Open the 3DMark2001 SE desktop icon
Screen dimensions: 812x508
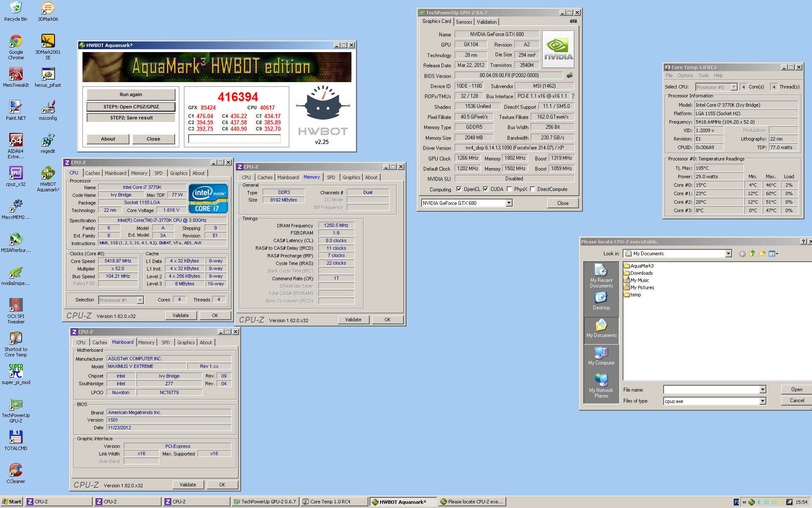point(48,47)
